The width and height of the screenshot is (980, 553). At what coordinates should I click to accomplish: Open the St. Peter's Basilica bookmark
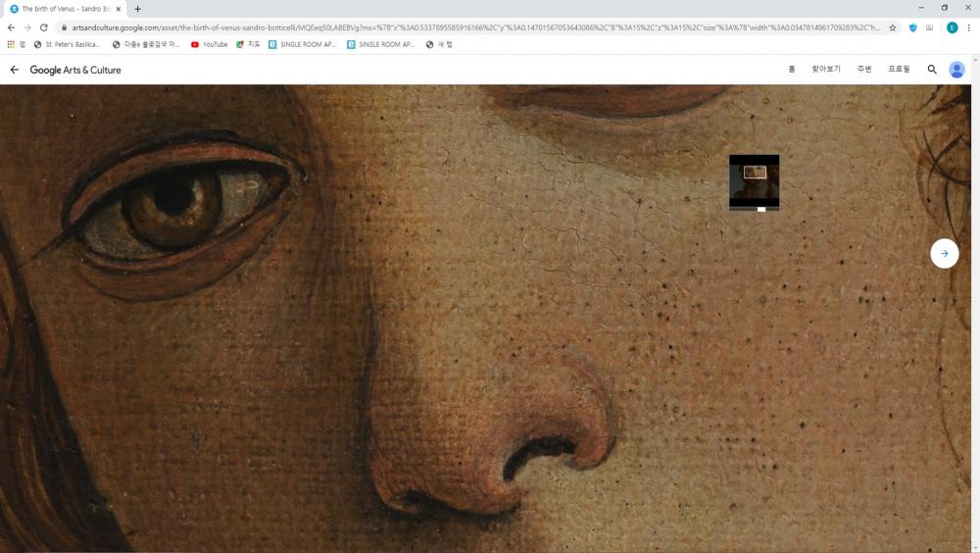point(67,44)
